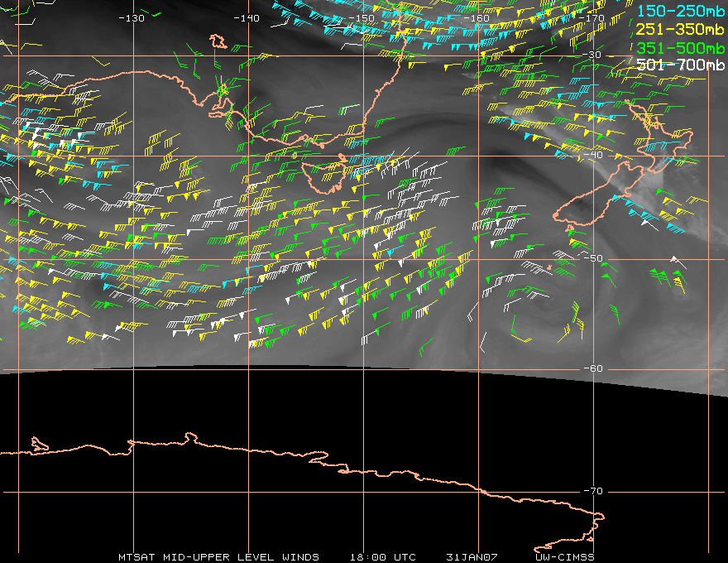Click the -40 latitude label
This screenshot has height=563, width=728.
pos(593,155)
